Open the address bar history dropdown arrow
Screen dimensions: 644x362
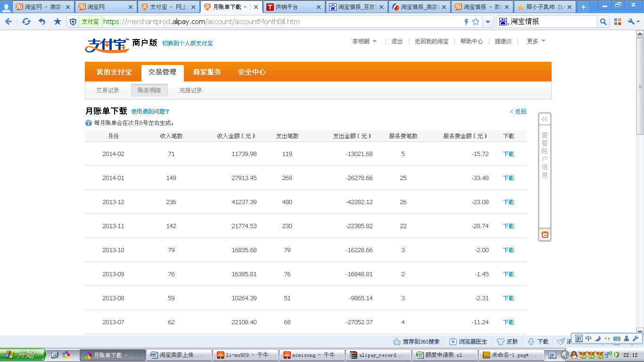point(488,22)
